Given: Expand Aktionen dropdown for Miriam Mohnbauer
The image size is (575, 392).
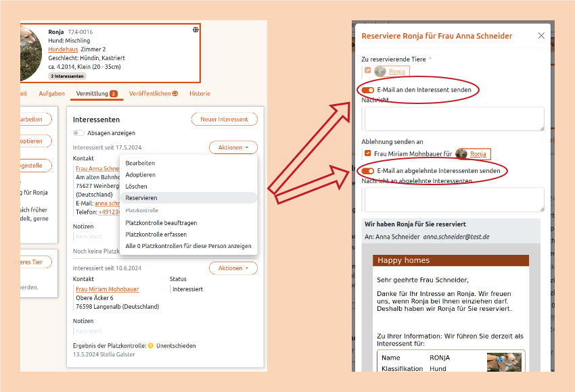Looking at the screenshot, I should coord(233,268).
